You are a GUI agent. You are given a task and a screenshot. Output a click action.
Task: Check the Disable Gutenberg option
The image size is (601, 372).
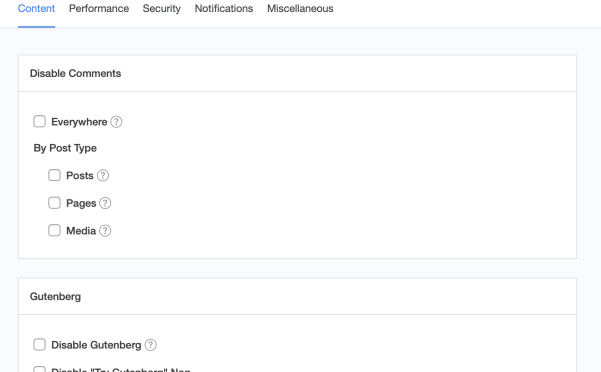pos(39,344)
